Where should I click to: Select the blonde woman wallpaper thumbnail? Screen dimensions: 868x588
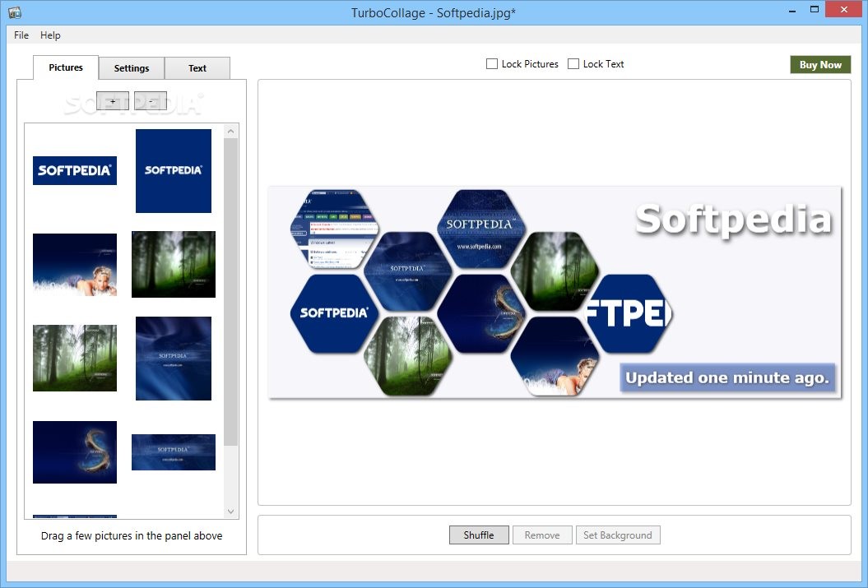(x=75, y=265)
